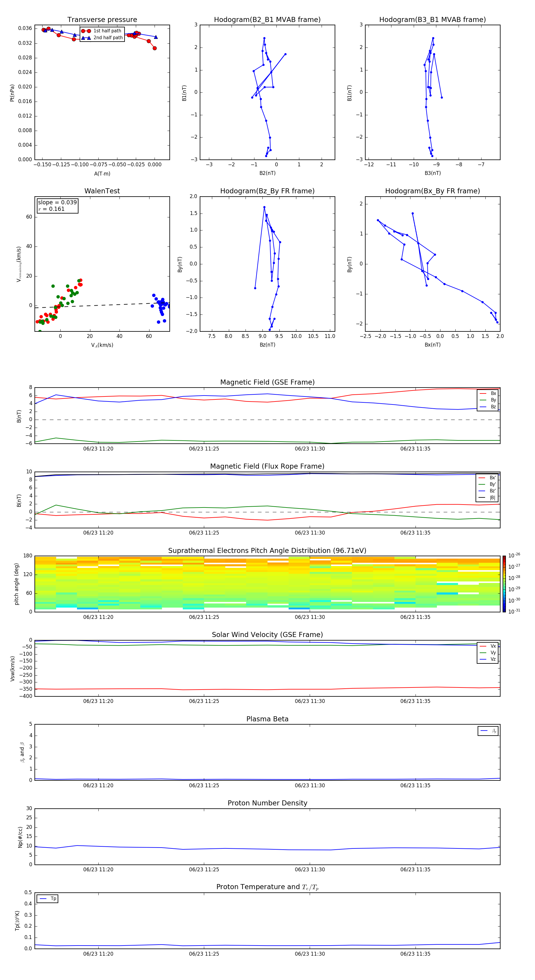
Task: Click the "Solar Wind Velocity (GSE Frame)" title
Action: point(267,635)
